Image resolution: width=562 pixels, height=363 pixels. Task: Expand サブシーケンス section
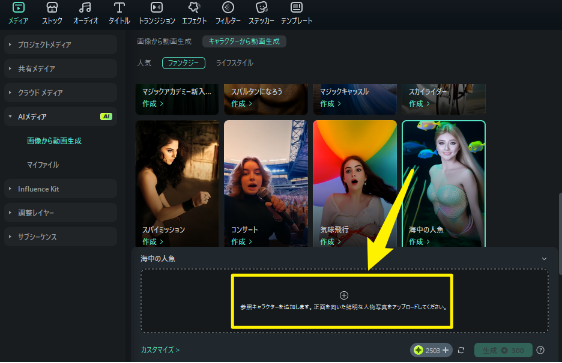61,237
